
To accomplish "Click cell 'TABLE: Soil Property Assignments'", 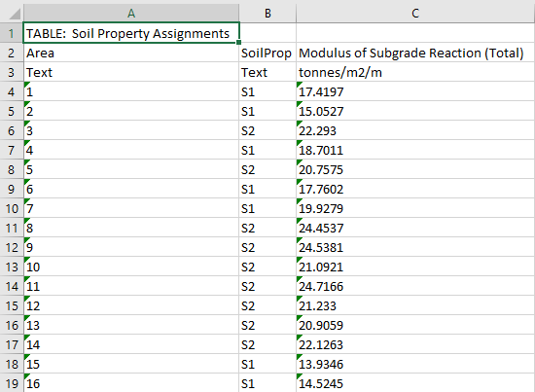I will tap(131, 33).
